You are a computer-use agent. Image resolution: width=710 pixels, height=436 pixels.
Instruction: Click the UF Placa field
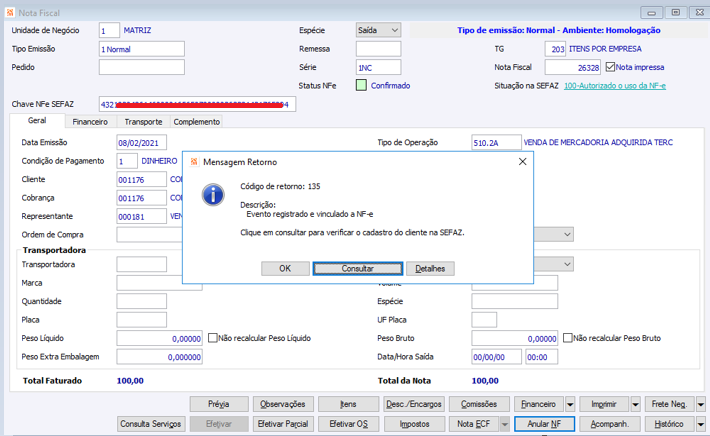(484, 320)
